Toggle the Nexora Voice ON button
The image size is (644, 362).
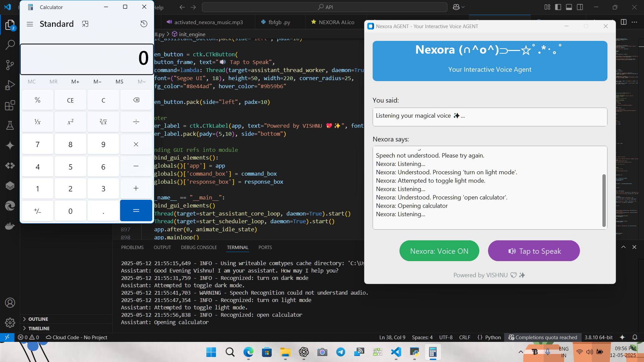[439, 251]
